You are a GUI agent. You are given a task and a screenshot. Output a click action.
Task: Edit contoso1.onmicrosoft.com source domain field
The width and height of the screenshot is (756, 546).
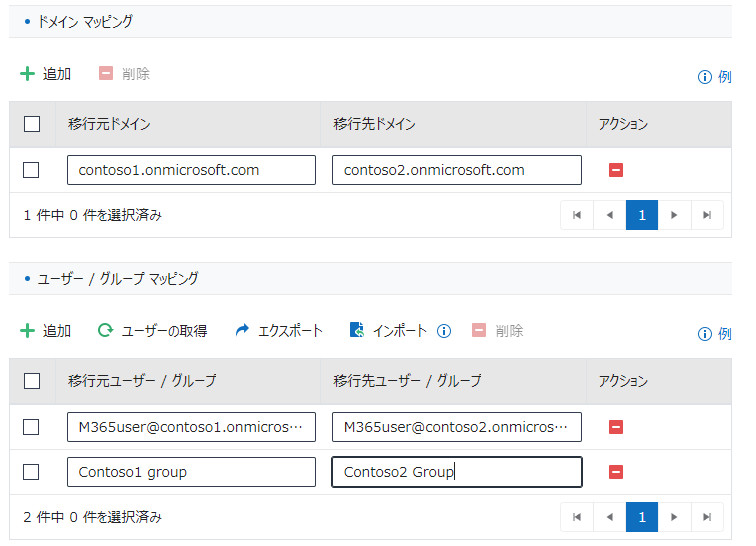[x=191, y=170]
